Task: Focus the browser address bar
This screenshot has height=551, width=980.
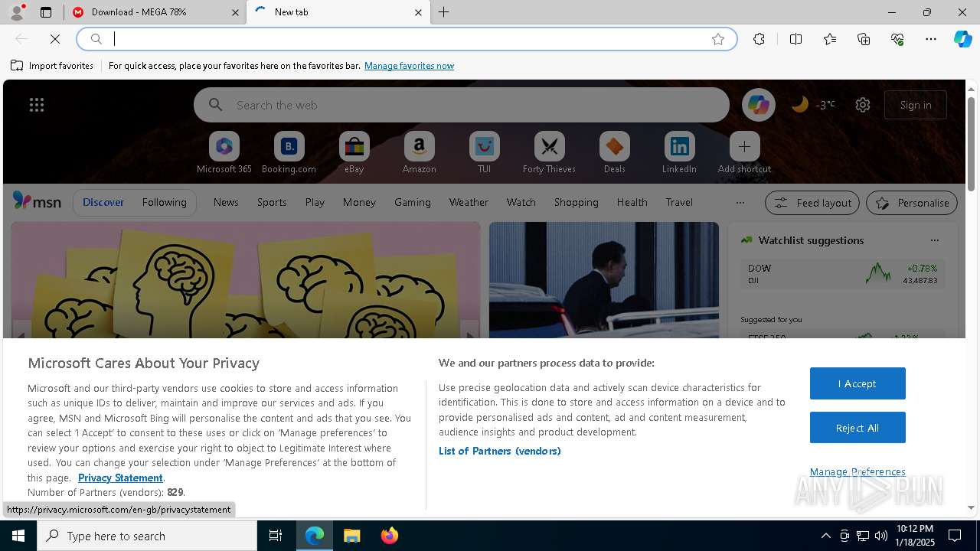Action: tap(406, 39)
